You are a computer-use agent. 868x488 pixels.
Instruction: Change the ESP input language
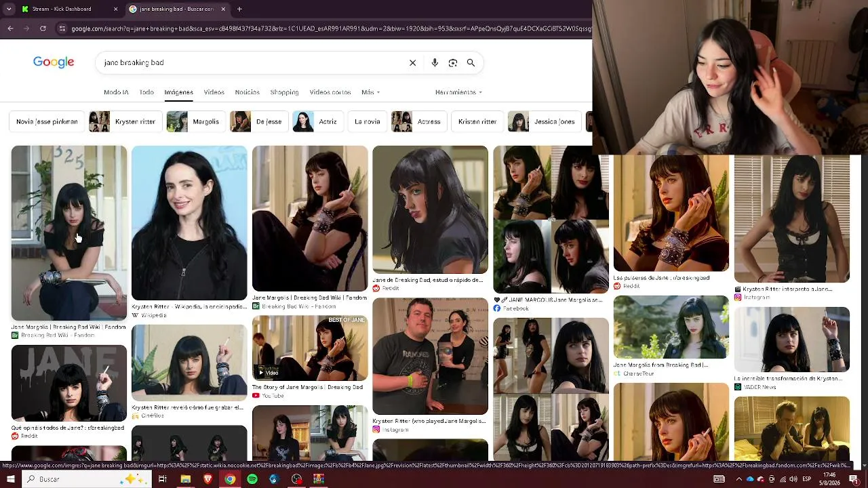(807, 479)
